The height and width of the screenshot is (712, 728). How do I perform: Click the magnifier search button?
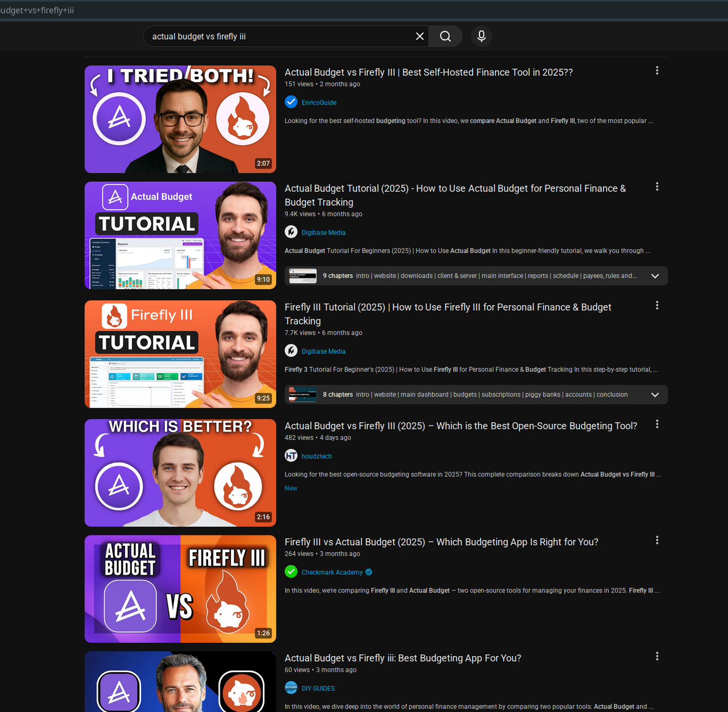click(445, 36)
